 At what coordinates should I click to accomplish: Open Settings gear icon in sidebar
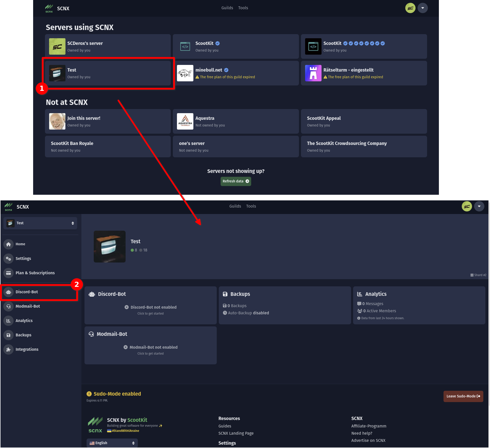[8, 258]
